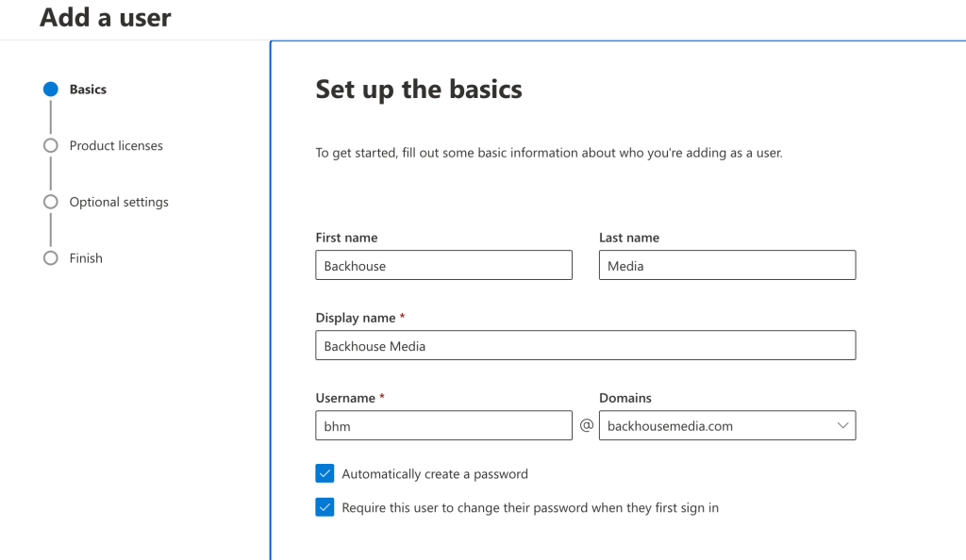Click the filled blue Basics step circle

click(50, 90)
